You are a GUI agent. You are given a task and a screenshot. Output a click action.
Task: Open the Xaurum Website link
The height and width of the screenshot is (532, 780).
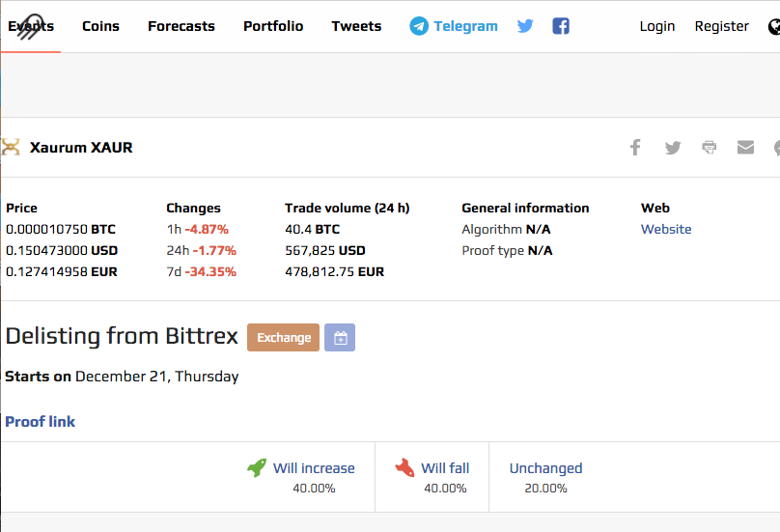(665, 230)
